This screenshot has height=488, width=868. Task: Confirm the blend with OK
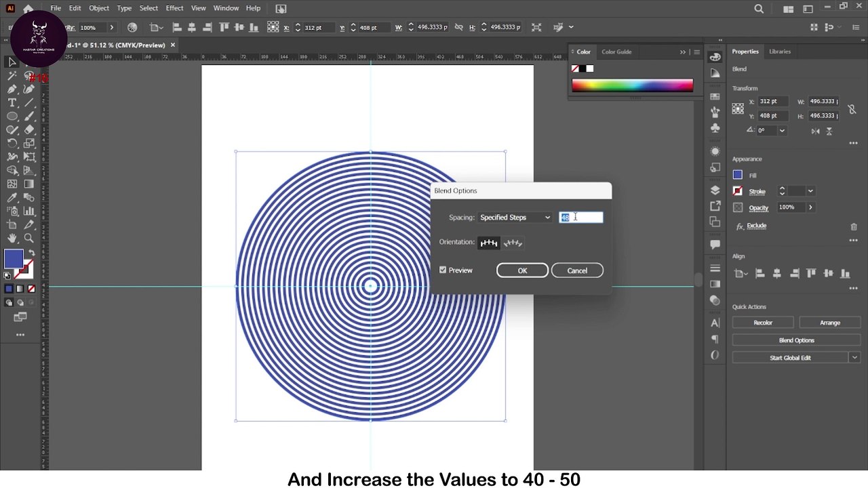click(522, 270)
